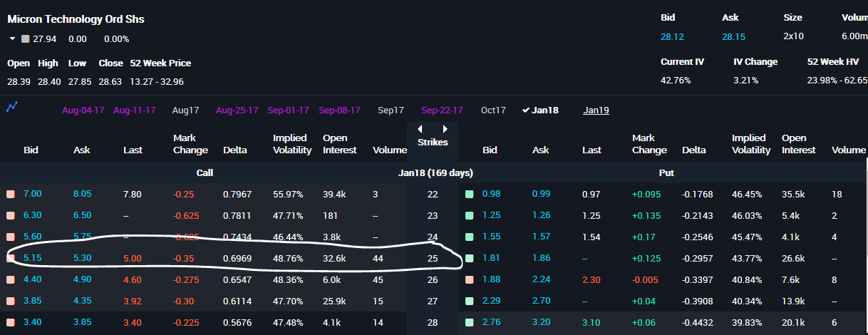Sort by call Implied Volatility column header
The width and height of the screenshot is (868, 335).
pyautogui.click(x=292, y=144)
